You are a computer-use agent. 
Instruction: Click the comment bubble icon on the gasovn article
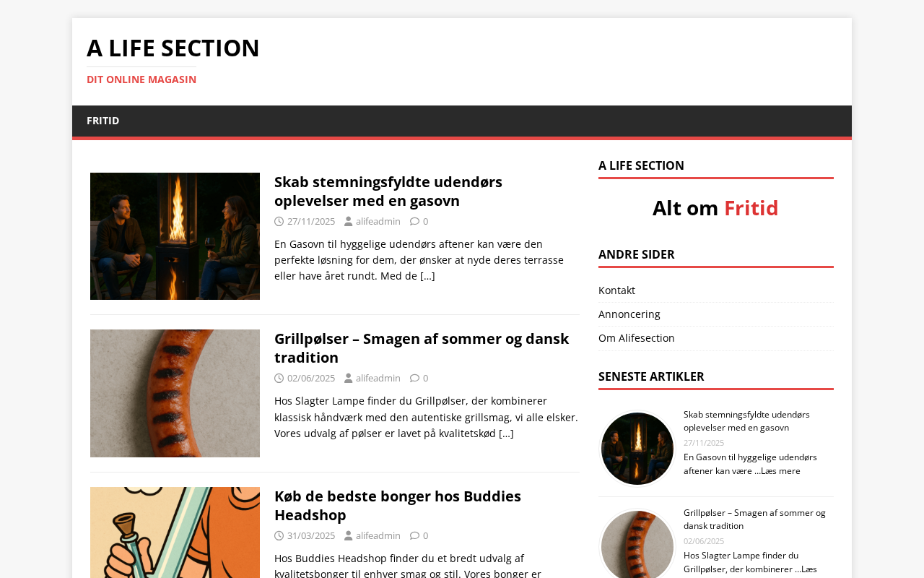coord(414,222)
